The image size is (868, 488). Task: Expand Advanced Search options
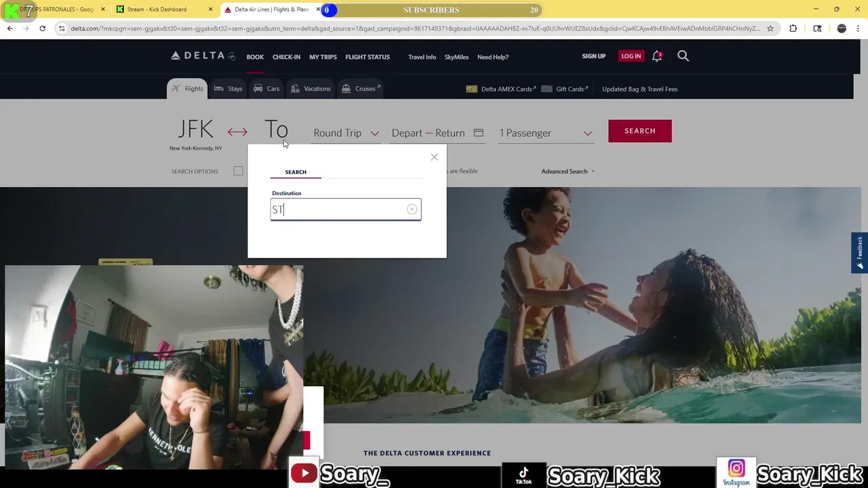568,171
